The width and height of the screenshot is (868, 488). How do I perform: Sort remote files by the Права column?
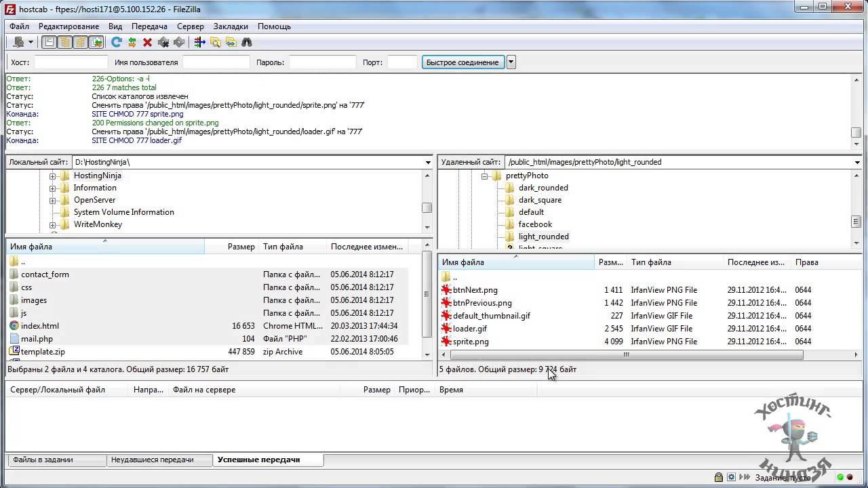[807, 262]
